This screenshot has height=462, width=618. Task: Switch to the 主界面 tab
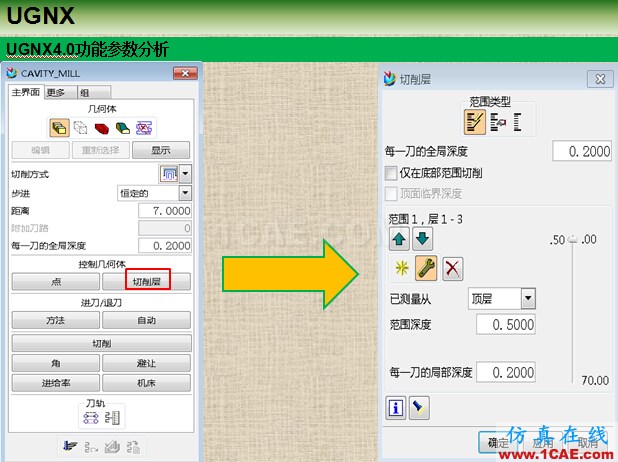click(26, 92)
